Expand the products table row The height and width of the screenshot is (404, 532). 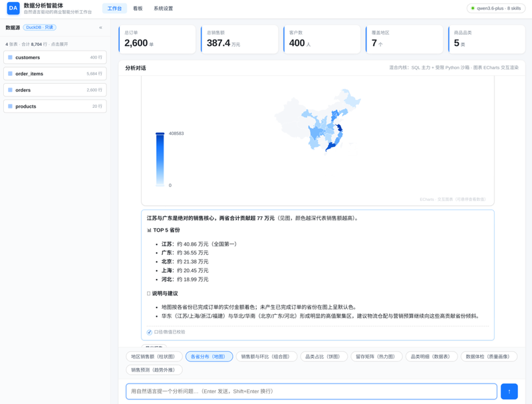coord(55,106)
